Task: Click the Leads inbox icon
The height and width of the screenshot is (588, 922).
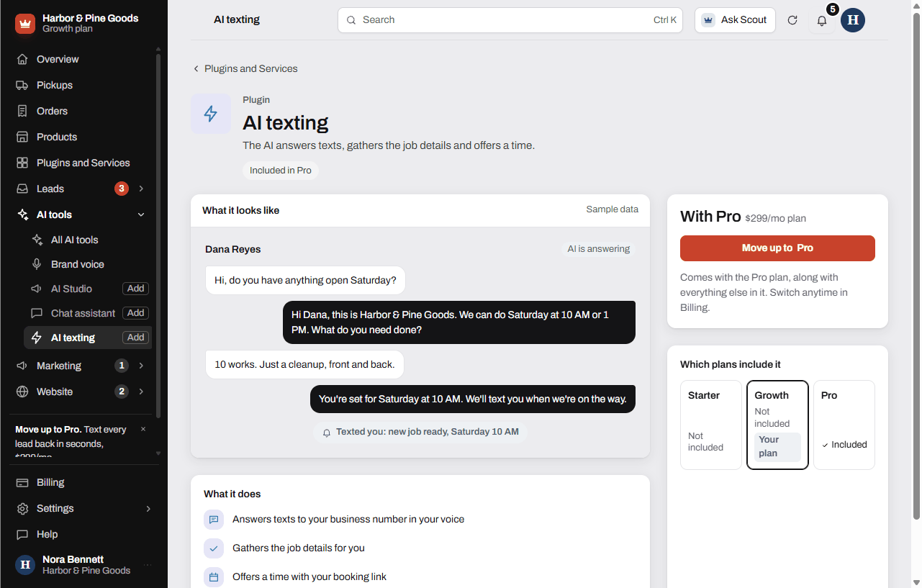Action: pyautogui.click(x=22, y=189)
